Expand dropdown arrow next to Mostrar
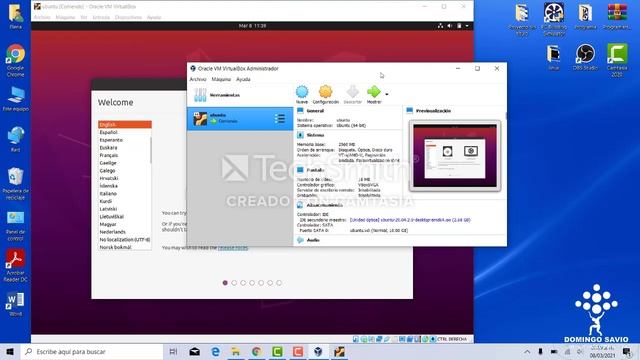 pyautogui.click(x=387, y=94)
